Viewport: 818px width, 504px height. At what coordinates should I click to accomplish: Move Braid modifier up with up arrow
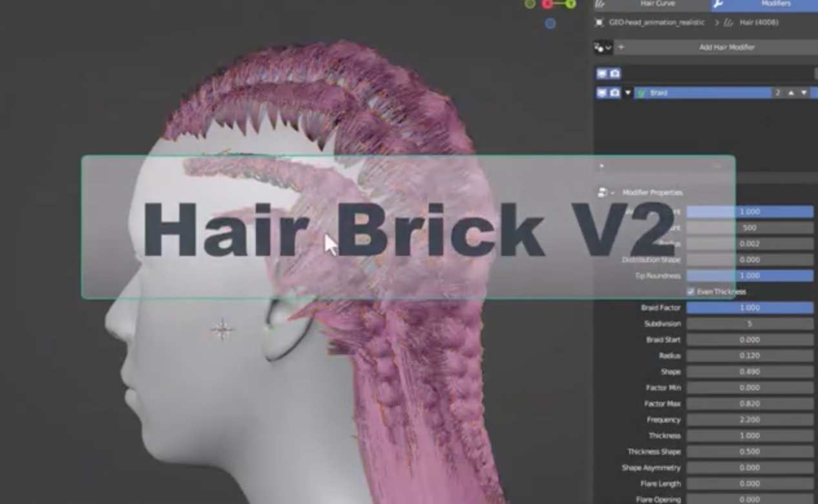(791, 93)
